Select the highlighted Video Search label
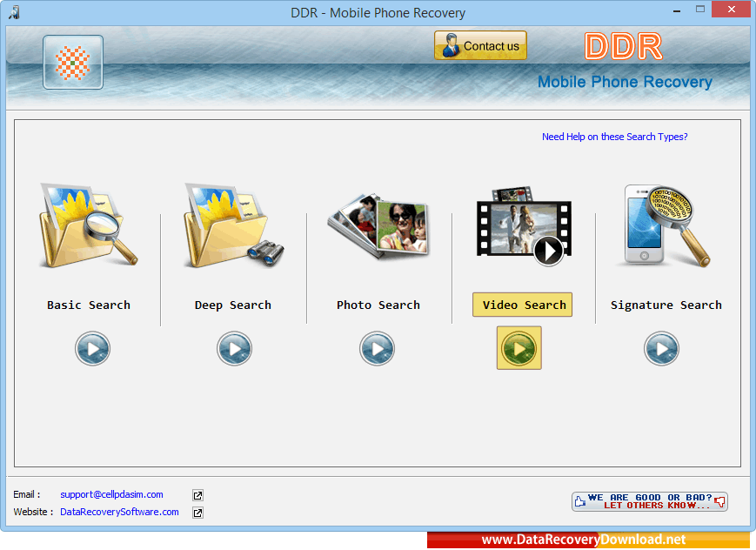The width and height of the screenshot is (756, 550). pos(523,305)
